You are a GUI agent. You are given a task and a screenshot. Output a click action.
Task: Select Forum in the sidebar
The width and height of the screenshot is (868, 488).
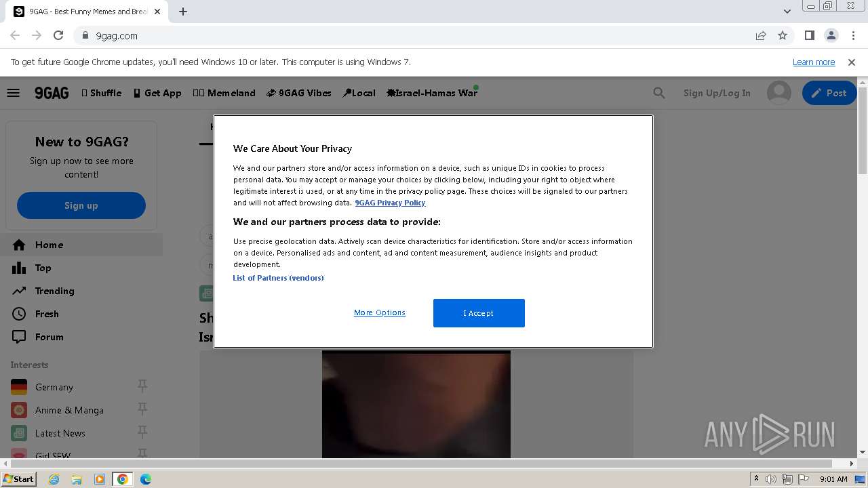tap(81, 337)
